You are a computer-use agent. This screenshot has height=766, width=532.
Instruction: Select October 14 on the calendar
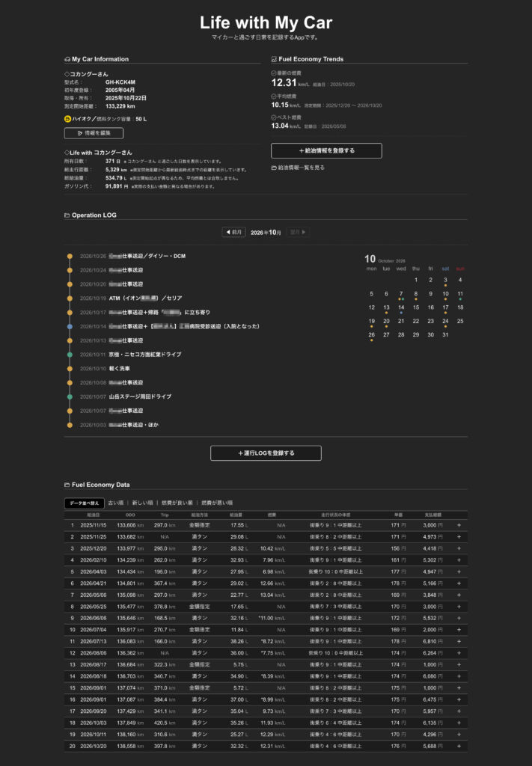[x=401, y=307]
